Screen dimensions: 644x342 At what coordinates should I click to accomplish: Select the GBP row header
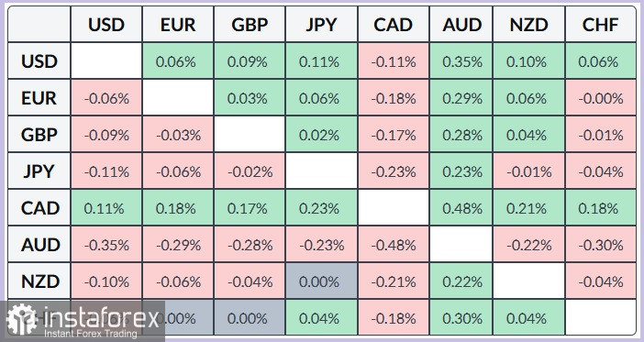(x=39, y=135)
